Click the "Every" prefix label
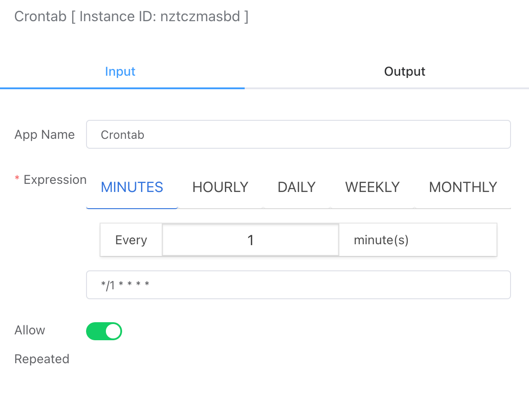 tap(131, 240)
